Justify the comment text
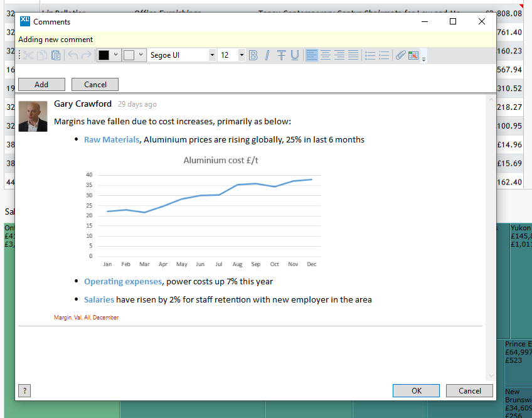 [353, 55]
